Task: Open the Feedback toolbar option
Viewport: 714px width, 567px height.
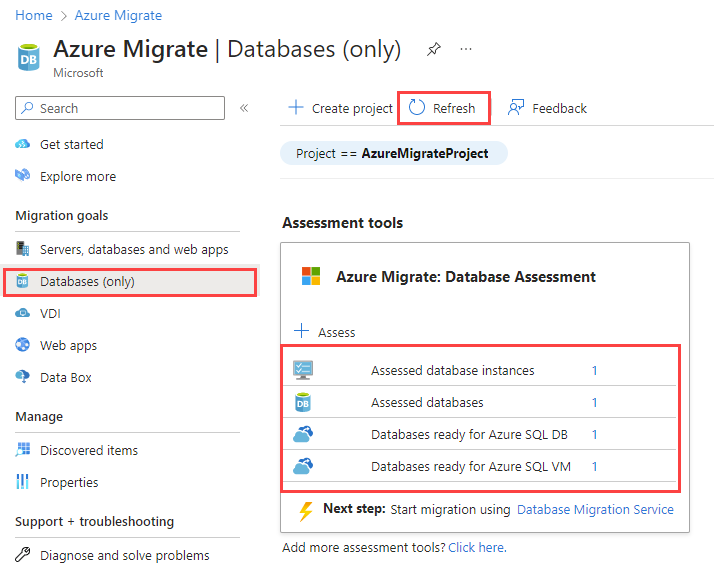Action: click(547, 108)
